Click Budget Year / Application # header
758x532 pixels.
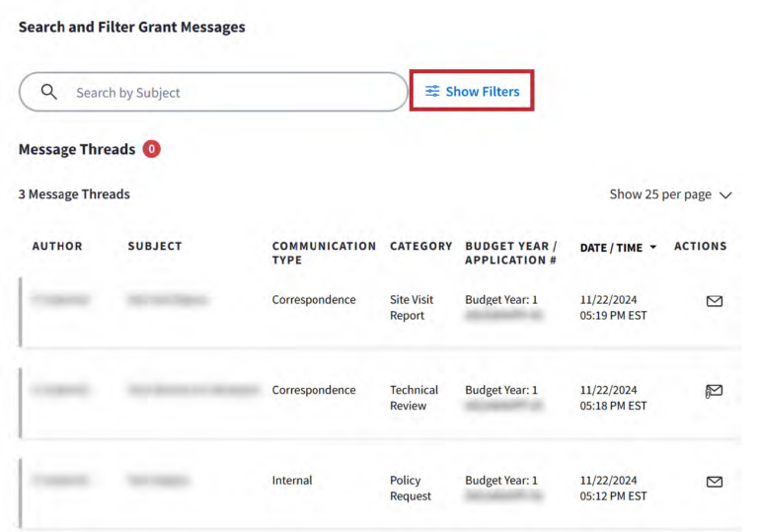click(x=511, y=253)
